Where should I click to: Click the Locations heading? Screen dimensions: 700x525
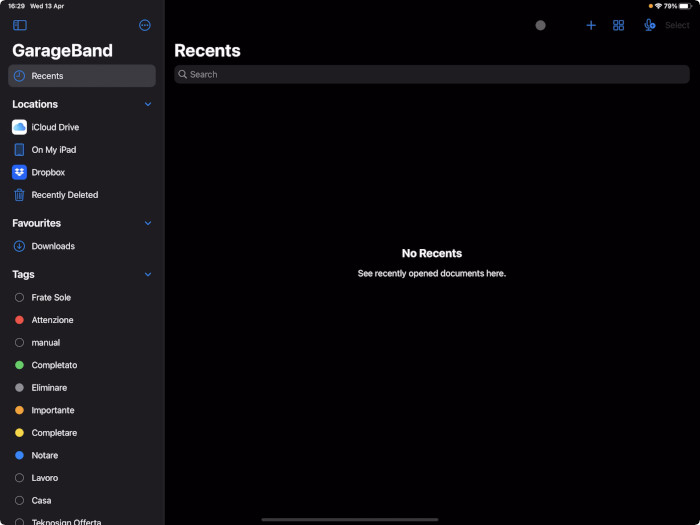tap(35, 104)
